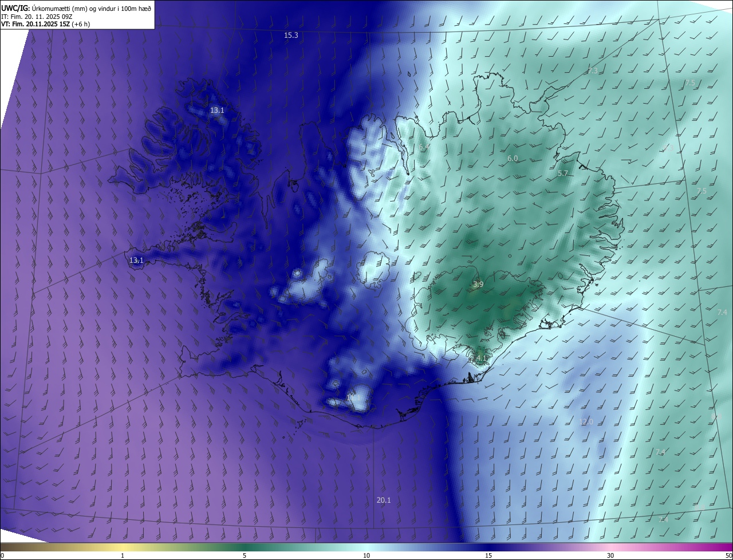Click the 6.4 value label near Eyjafjörður
Screen dimensions: 733x560
(x=424, y=147)
